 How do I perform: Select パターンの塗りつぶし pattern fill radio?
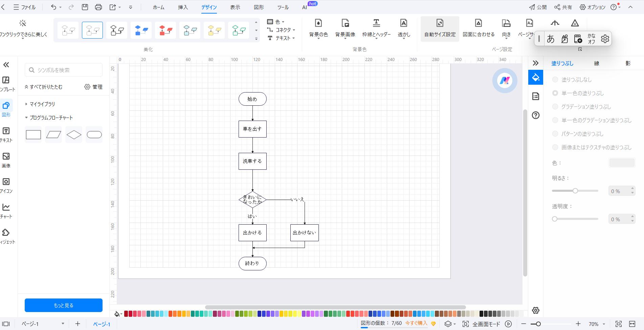[555, 134]
